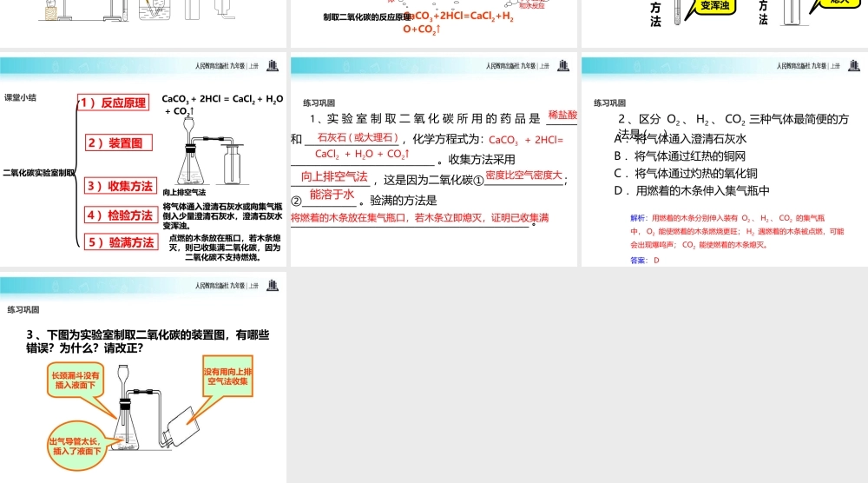Select option D 用燃着的木条伸入集气瓶中
868x483 pixels.
point(692,190)
